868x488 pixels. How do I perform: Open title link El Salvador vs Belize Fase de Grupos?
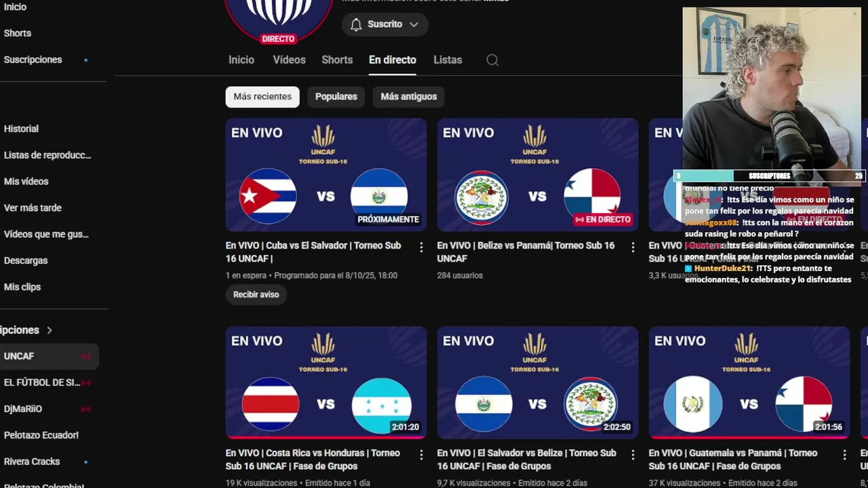[527, 459]
